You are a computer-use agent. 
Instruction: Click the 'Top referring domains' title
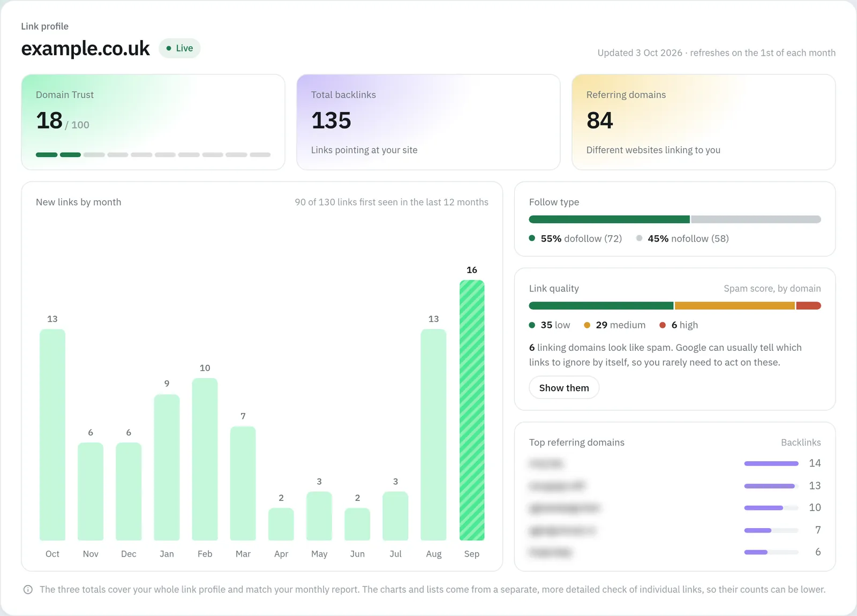[x=577, y=442]
